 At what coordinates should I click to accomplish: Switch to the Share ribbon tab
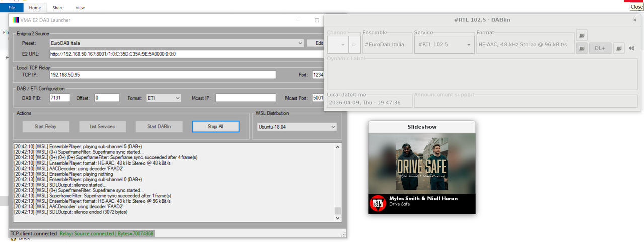pyautogui.click(x=58, y=8)
